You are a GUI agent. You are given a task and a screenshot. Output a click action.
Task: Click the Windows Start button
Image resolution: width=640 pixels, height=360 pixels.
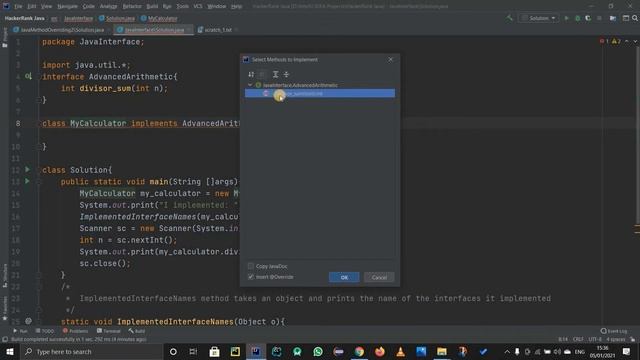(x=9, y=352)
